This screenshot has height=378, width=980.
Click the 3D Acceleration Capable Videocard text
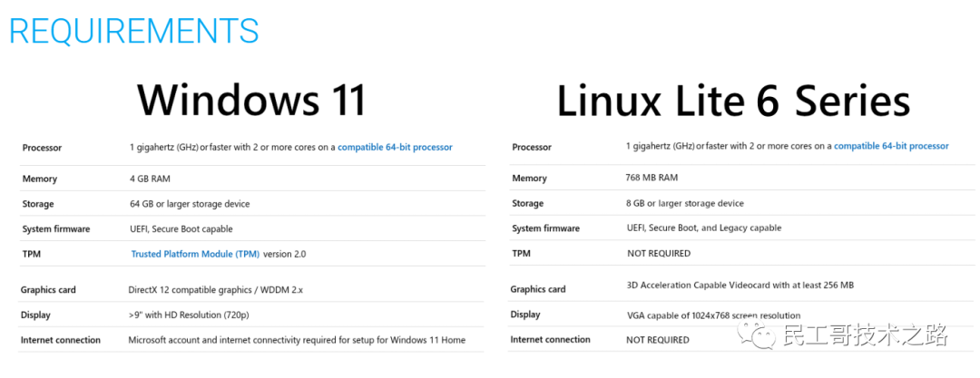(x=740, y=285)
